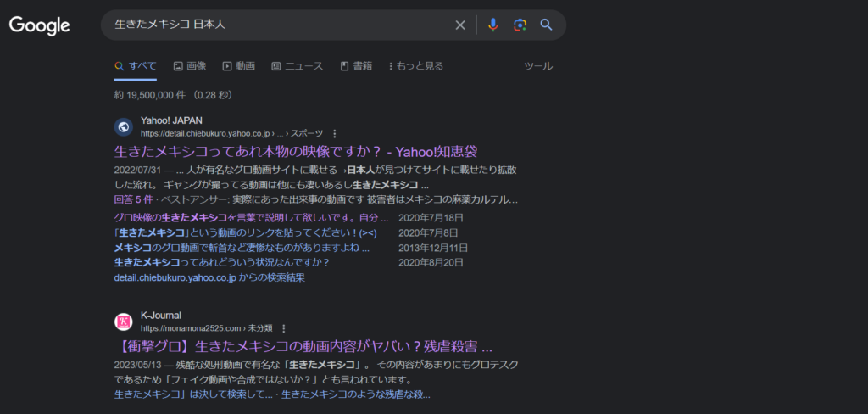Click the K-Journal site name
The image size is (868, 414).
pyautogui.click(x=160, y=316)
